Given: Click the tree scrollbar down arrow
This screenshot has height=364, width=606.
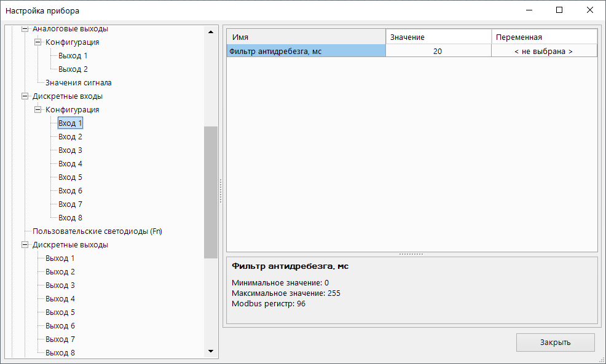Looking at the screenshot, I should point(211,351).
